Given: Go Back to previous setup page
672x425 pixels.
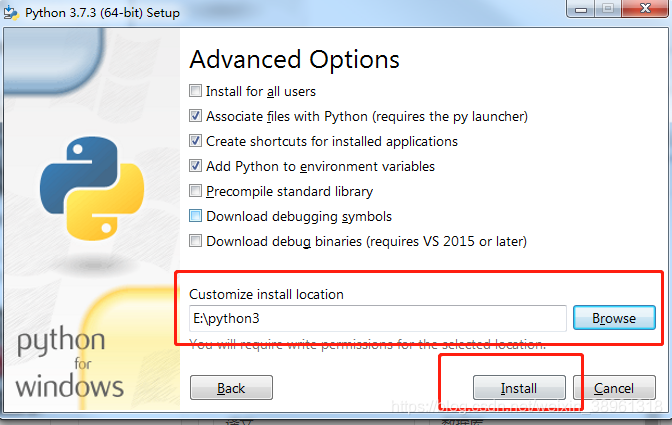Looking at the screenshot, I should tap(231, 388).
